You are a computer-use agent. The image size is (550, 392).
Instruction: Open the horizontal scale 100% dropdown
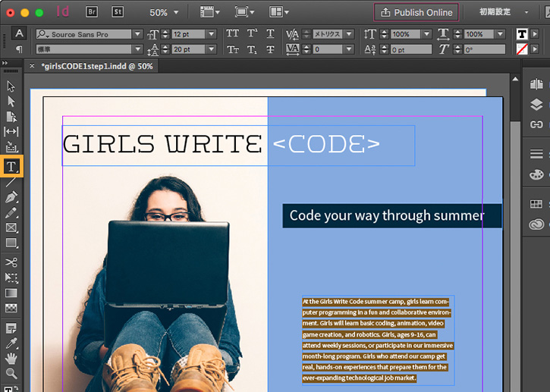[501, 34]
